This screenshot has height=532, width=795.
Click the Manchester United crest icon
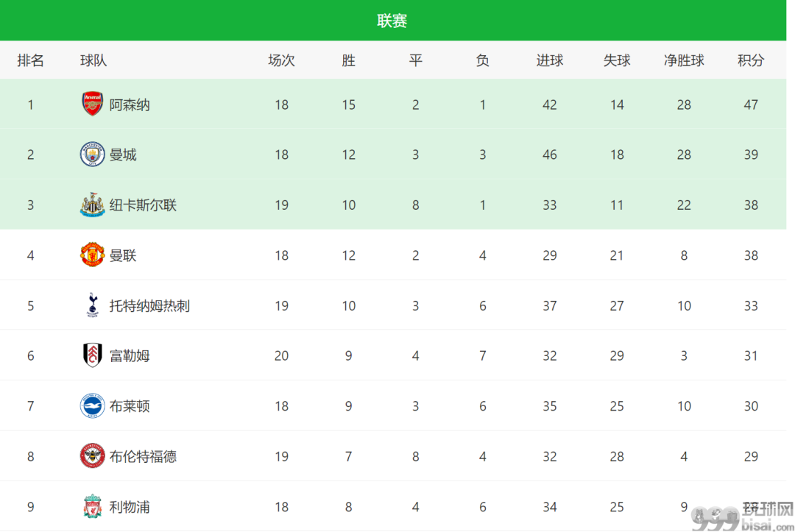[x=92, y=255]
